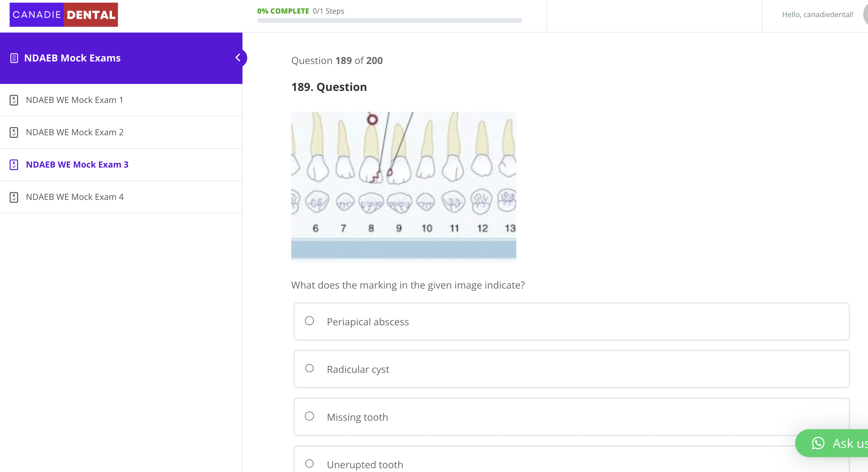Click the quiz icon beside Mock Exam 4

pos(14,197)
